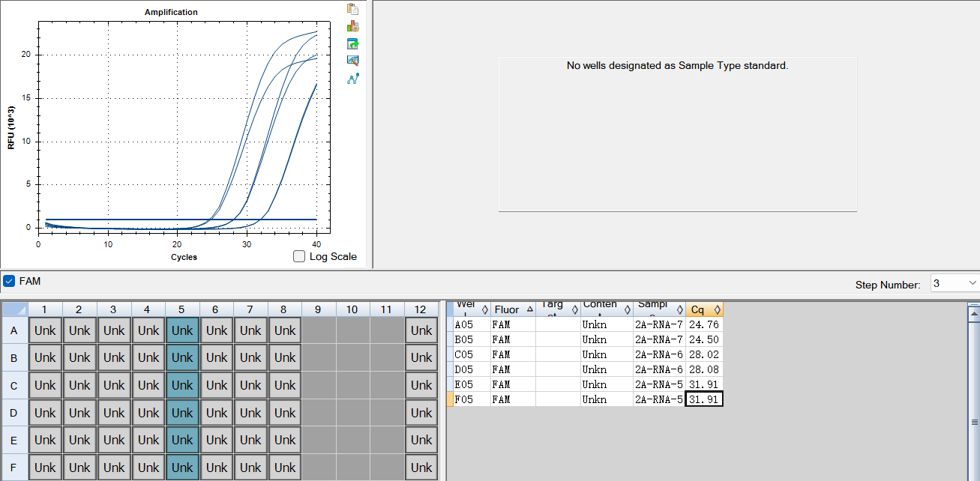Click sample name 2A-RNA-6 in row C05
The height and width of the screenshot is (481, 980).
pyautogui.click(x=659, y=354)
